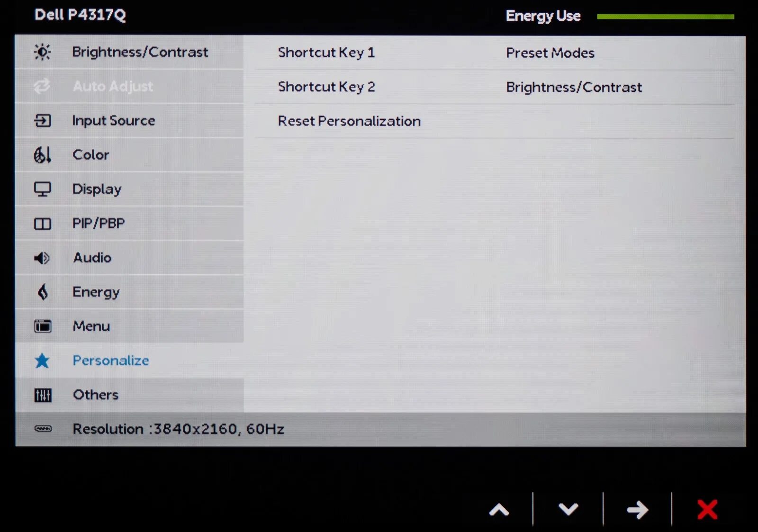Select PIP/PBP menu item
Viewport: 758px width, 532px height.
point(129,223)
